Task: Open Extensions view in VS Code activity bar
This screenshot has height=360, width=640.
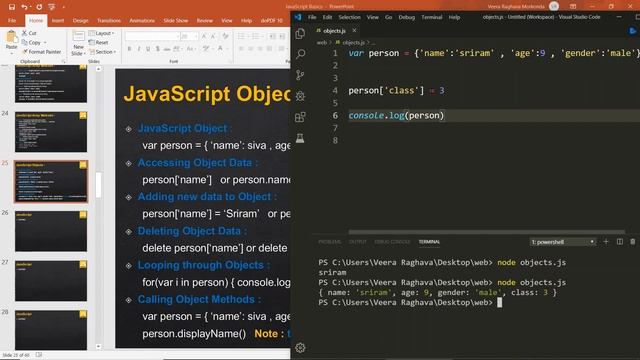Action: click(300, 117)
